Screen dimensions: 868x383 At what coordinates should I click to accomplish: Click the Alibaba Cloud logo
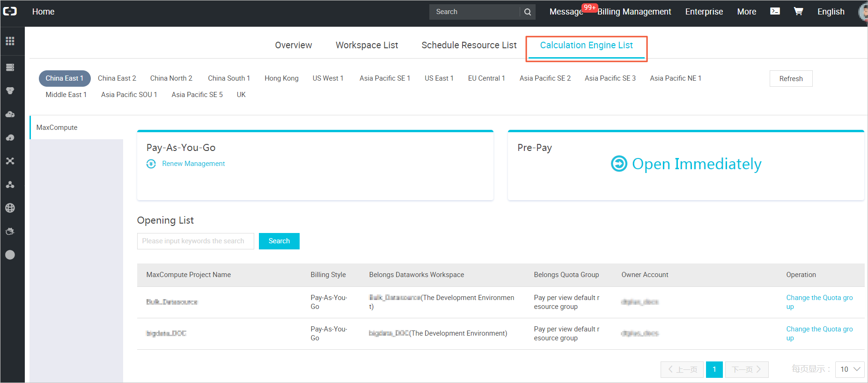[x=10, y=11]
